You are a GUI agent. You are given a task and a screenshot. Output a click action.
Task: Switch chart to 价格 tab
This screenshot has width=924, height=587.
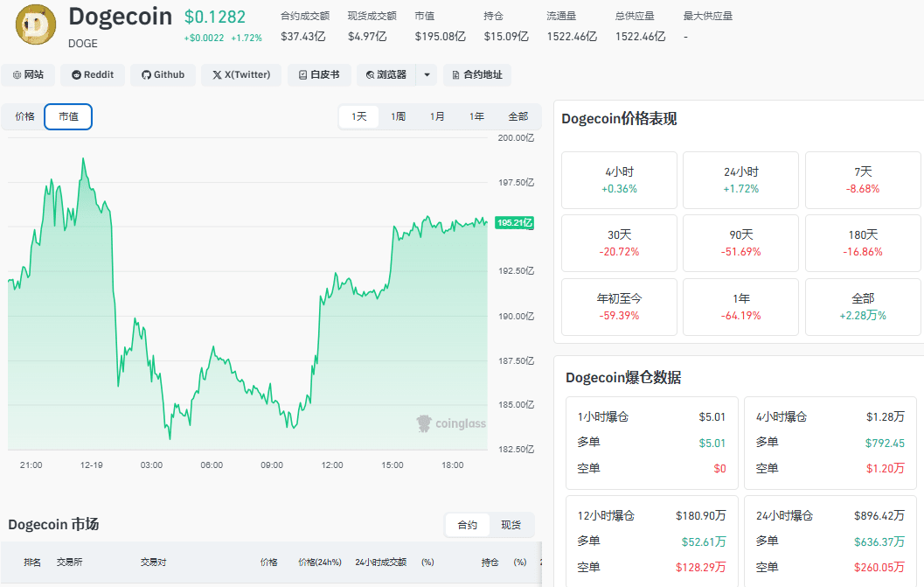[24, 117]
